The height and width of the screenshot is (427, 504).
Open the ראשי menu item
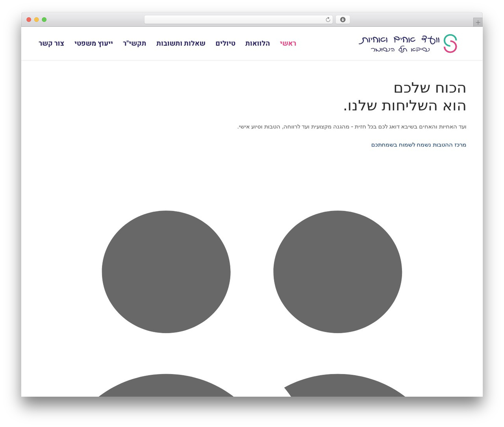[x=288, y=43]
